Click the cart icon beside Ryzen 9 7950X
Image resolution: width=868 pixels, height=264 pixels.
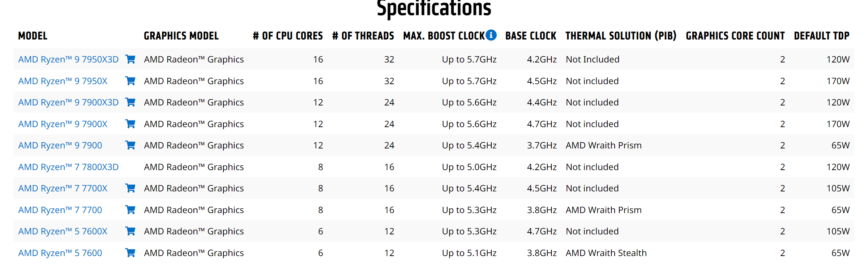[x=130, y=81]
